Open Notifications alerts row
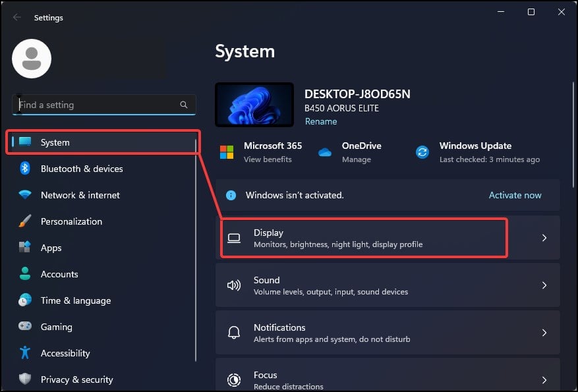 [x=388, y=333]
